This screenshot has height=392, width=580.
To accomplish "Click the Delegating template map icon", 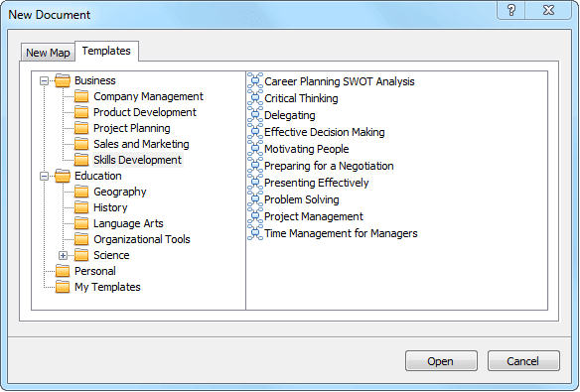I will tap(255, 115).
